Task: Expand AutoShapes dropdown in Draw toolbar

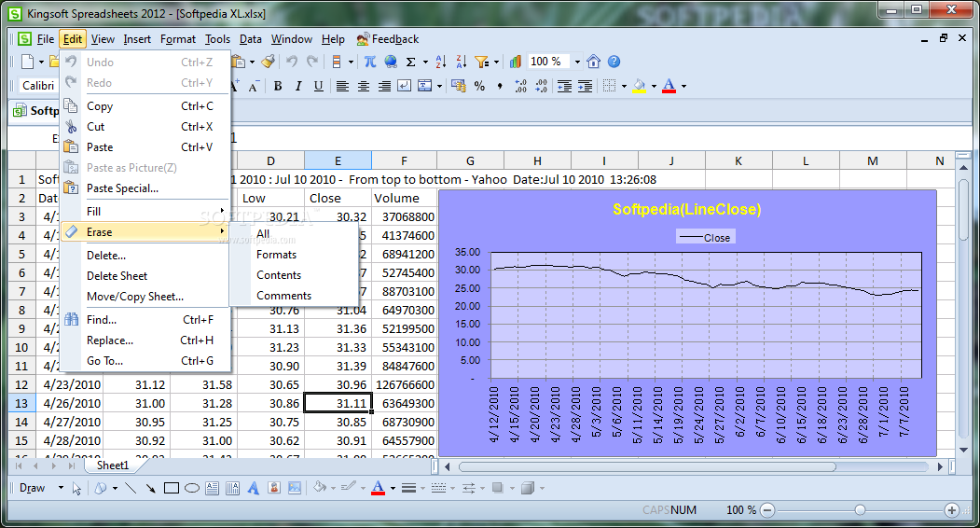Action: (x=115, y=488)
